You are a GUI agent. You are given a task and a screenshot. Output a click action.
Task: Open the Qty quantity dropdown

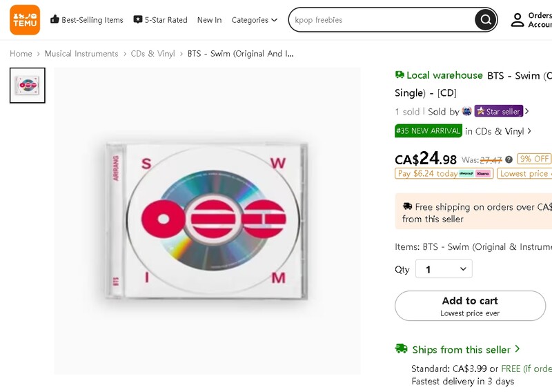pos(444,269)
